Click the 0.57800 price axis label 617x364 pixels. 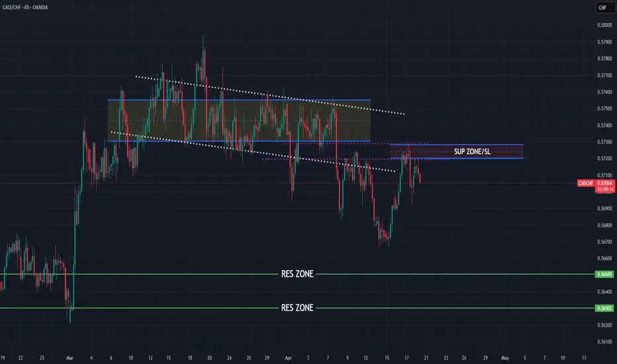click(x=604, y=58)
